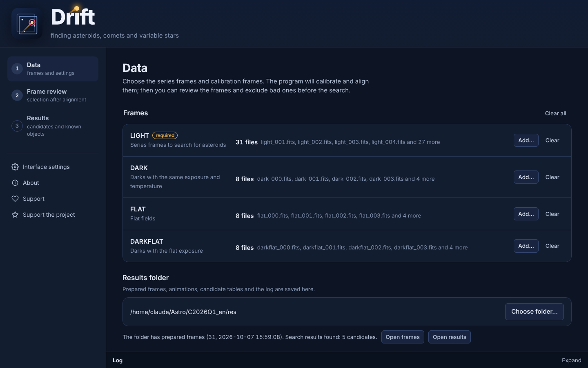Click the DARK file names list
Viewport: 588px width, 368px height.
tap(346, 179)
